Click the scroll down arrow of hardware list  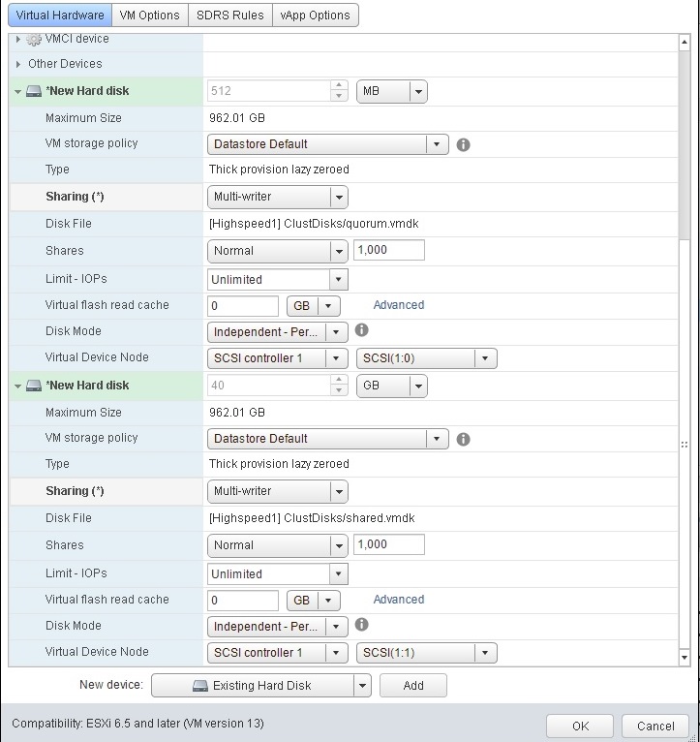(685, 658)
